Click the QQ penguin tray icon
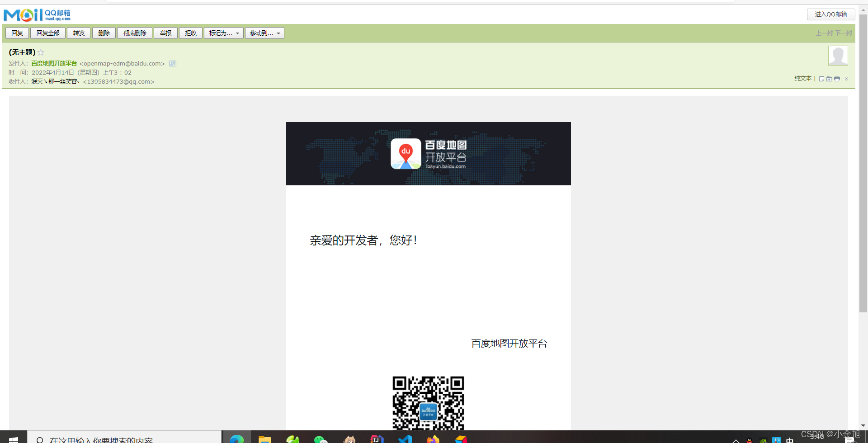The width and height of the screenshot is (868, 443). click(x=750, y=440)
